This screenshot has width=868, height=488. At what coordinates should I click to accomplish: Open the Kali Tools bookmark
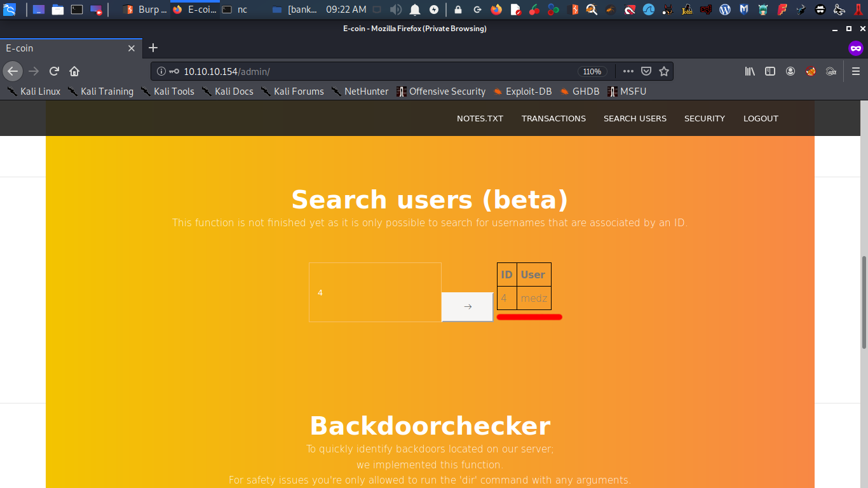(167, 91)
